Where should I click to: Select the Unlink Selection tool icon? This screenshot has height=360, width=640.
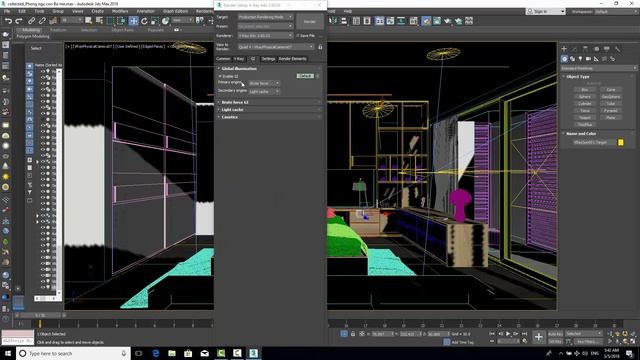42,20
